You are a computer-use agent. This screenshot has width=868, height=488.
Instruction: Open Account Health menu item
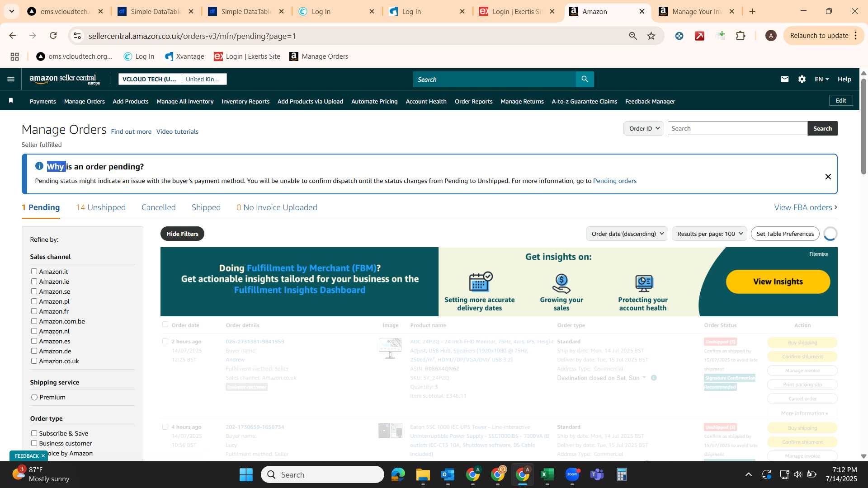[x=426, y=101]
